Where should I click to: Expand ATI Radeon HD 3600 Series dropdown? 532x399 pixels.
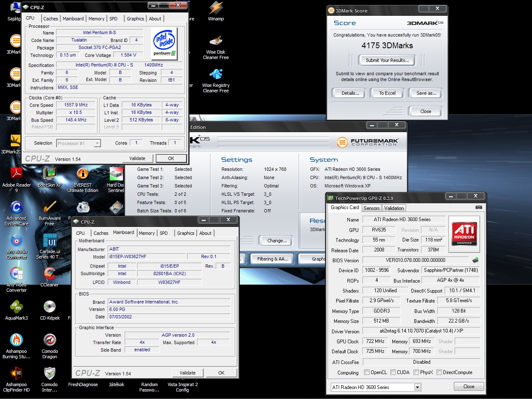point(417,387)
